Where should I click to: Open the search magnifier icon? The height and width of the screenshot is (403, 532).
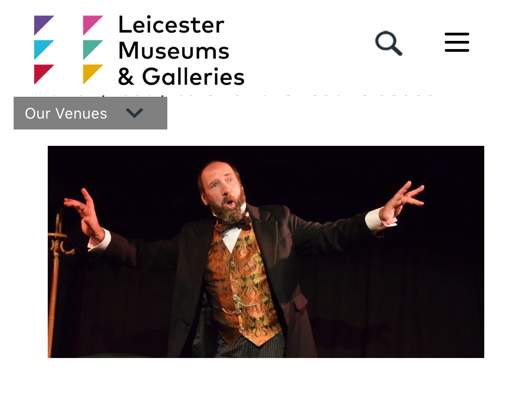pyautogui.click(x=388, y=43)
